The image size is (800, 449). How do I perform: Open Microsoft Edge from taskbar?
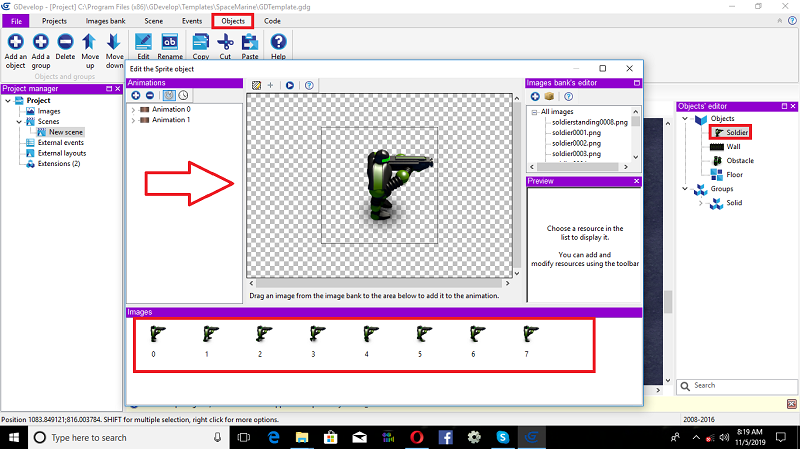[x=273, y=438]
